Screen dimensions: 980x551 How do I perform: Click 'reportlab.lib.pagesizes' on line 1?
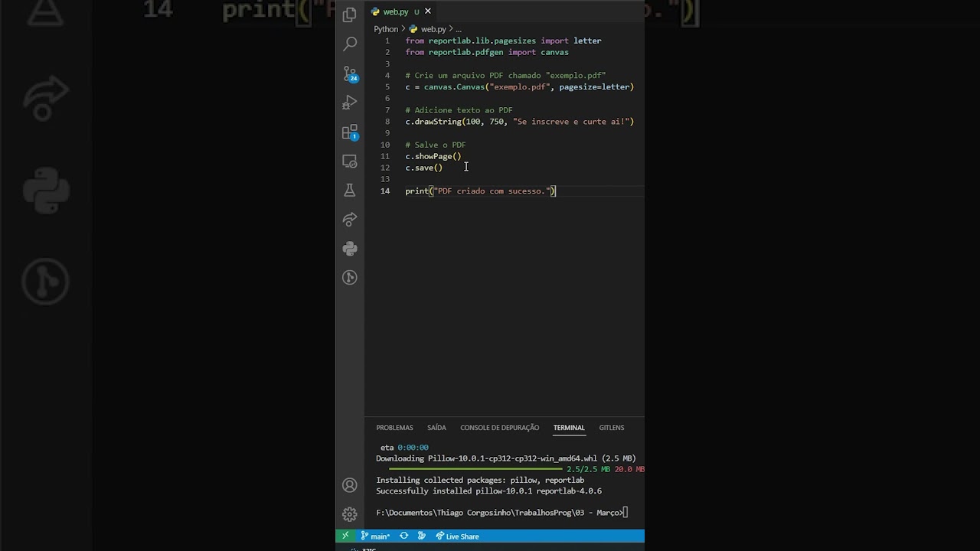(482, 41)
